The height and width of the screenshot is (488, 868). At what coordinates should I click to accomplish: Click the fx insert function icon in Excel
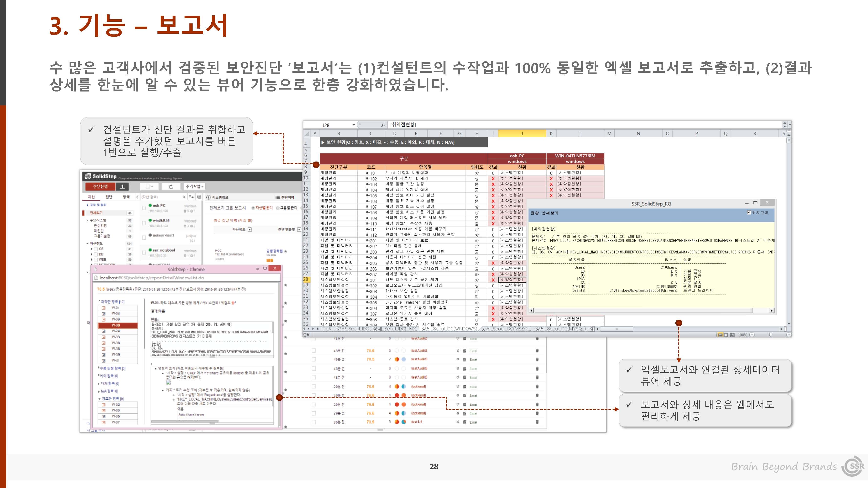coord(383,125)
